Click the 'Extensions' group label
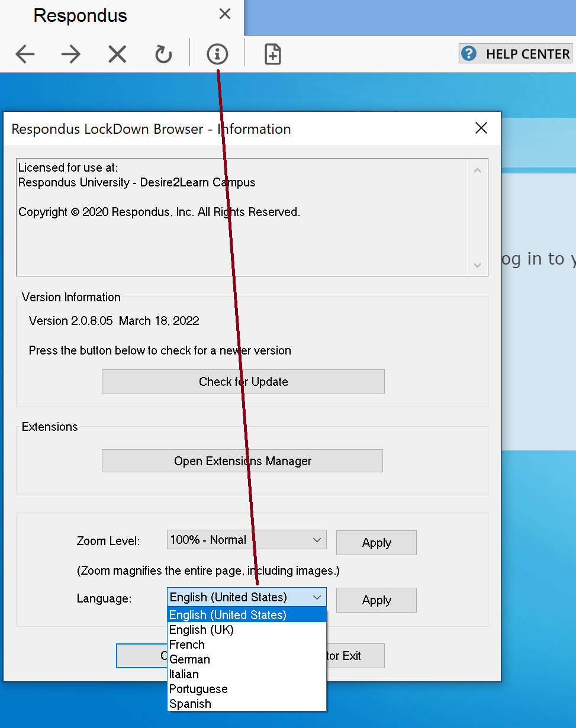This screenshot has height=728, width=576. [x=50, y=427]
